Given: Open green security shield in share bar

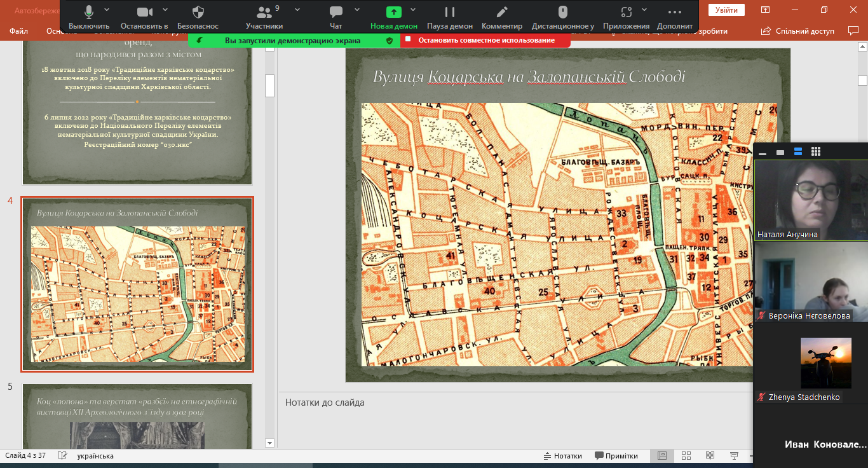Looking at the screenshot, I should [390, 40].
